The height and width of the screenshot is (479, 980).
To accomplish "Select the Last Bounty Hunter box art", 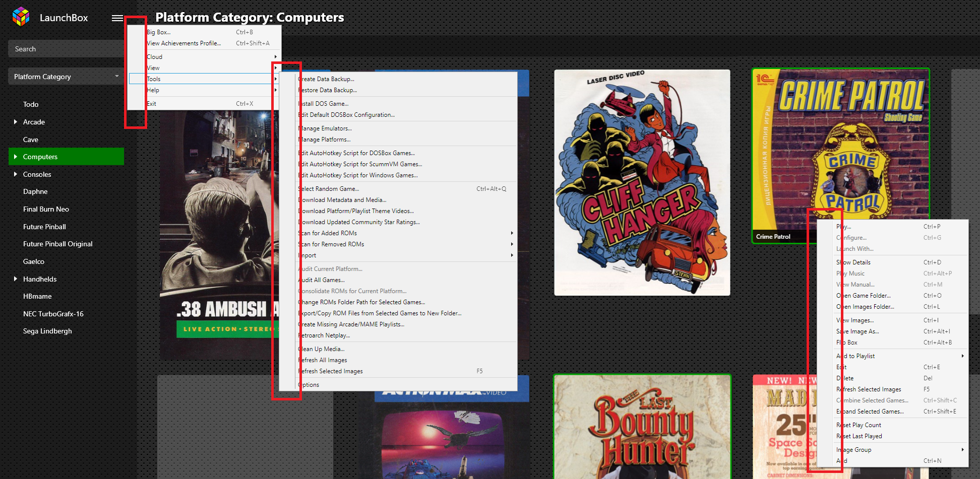I will 642,427.
